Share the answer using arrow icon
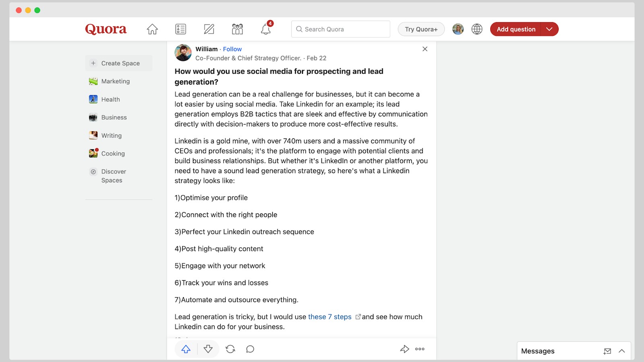Viewport: 644px width, 362px height. (405, 349)
